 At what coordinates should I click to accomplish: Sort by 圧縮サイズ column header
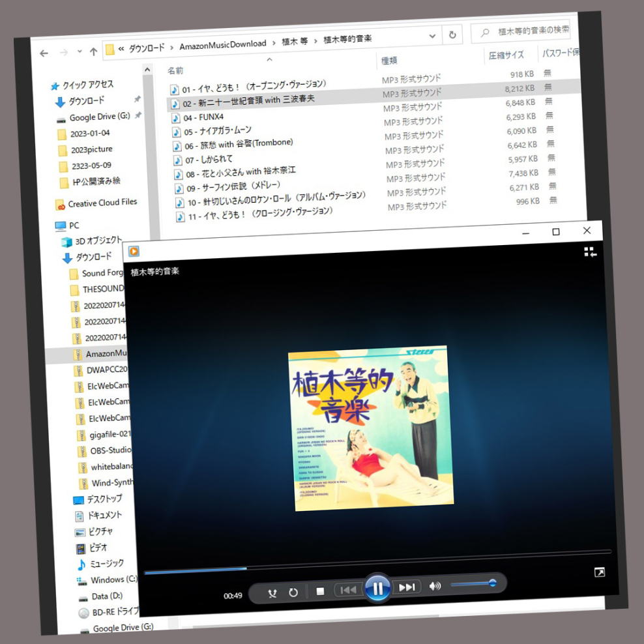506,55
